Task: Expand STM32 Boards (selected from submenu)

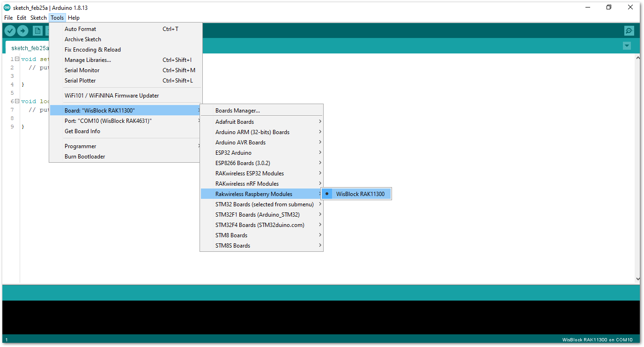Action: [x=261, y=204]
